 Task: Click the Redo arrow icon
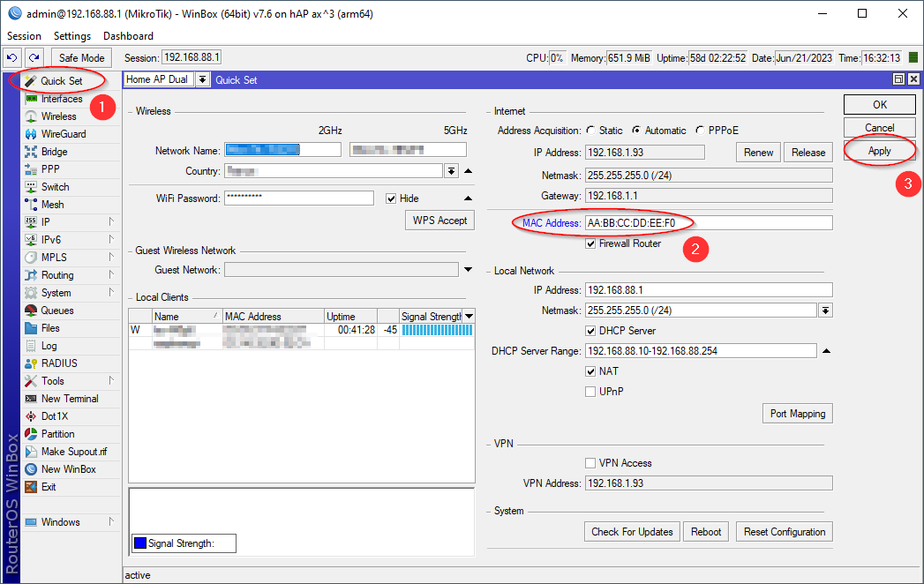pos(34,57)
